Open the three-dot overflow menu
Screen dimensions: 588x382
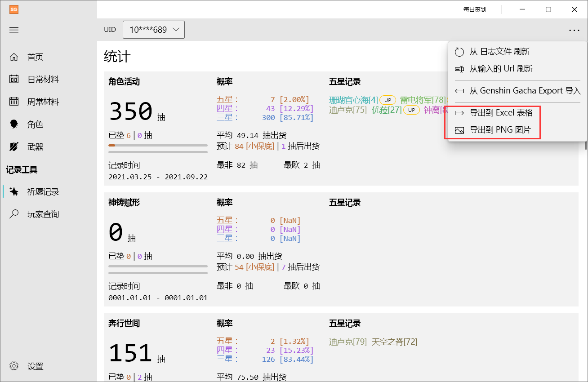(574, 30)
